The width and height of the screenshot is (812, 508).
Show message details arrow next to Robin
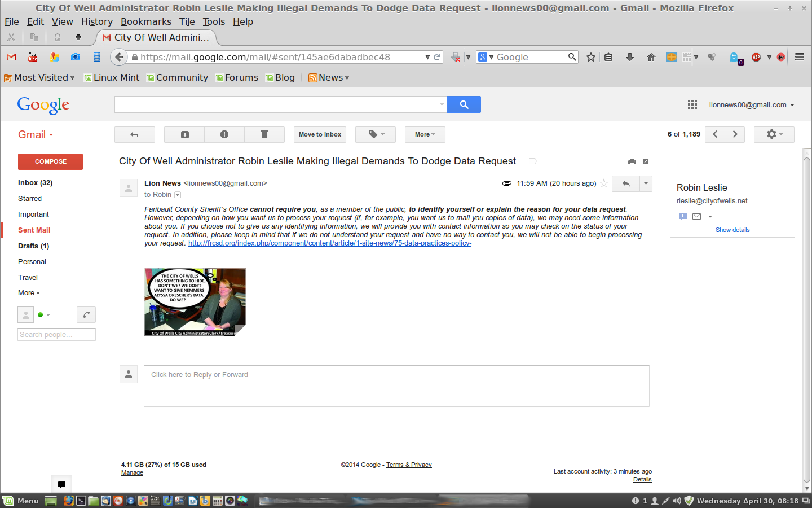[x=178, y=195]
